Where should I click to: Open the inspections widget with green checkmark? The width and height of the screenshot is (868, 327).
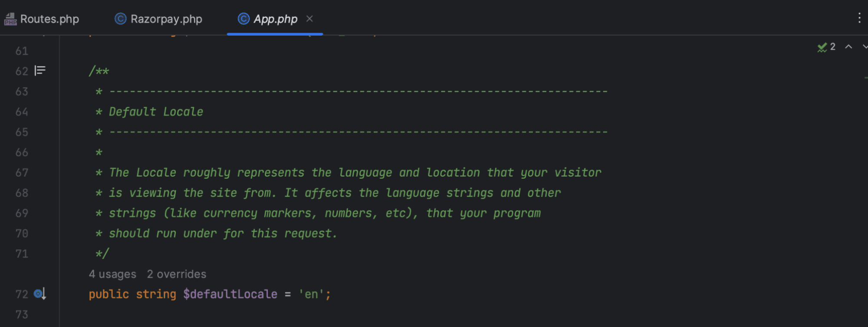(826, 47)
